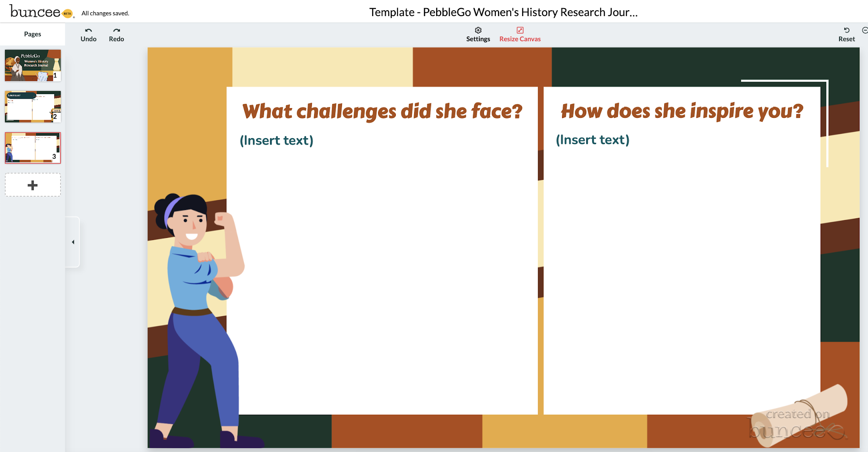The width and height of the screenshot is (868, 452).
Task: Click the Redo icon
Action: [x=116, y=31]
